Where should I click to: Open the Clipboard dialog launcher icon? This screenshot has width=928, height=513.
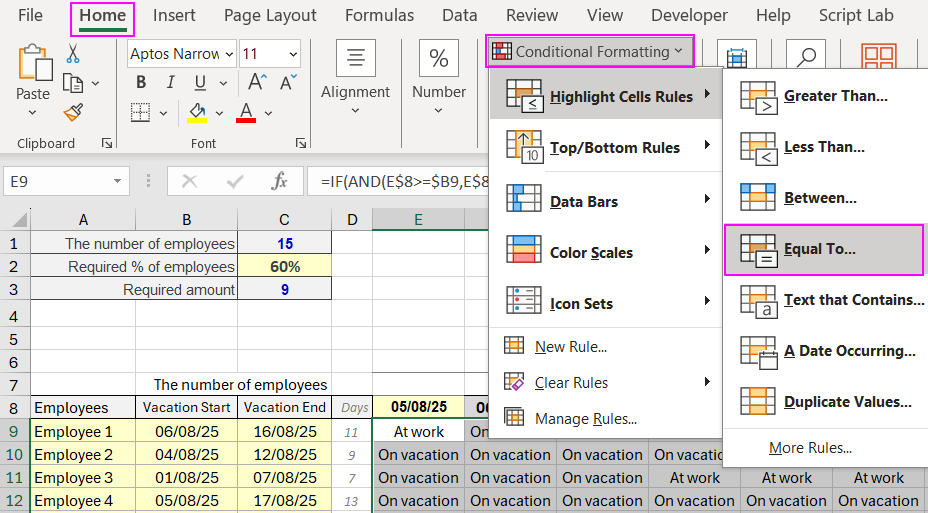pyautogui.click(x=107, y=143)
